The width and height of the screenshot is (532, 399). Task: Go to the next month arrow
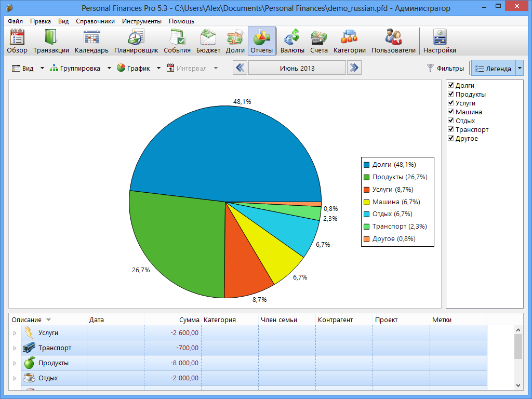pyautogui.click(x=354, y=68)
